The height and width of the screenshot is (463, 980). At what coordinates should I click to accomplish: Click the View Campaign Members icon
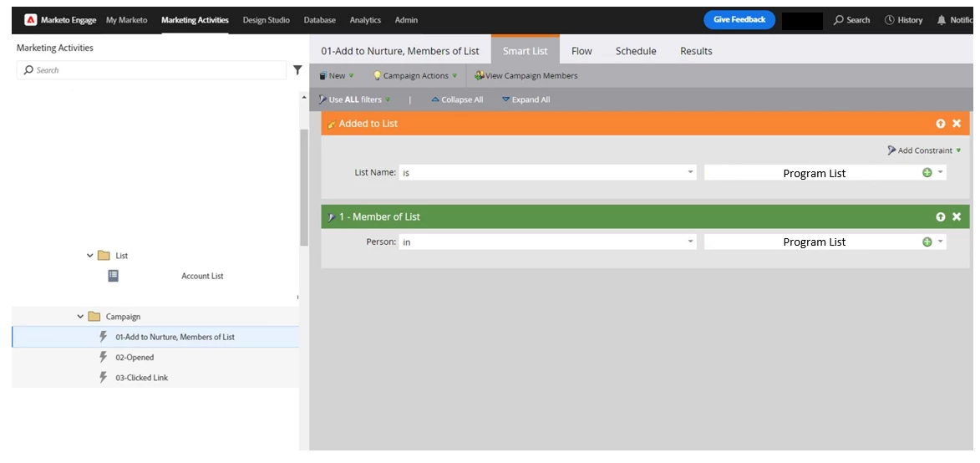tap(479, 75)
